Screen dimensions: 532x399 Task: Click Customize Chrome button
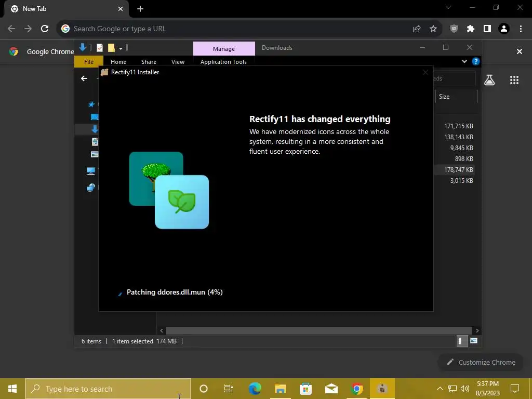[481, 362]
